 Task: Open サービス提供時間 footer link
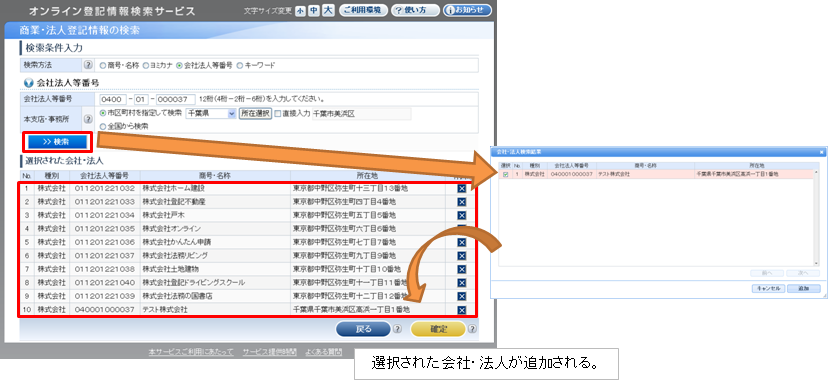click(269, 352)
